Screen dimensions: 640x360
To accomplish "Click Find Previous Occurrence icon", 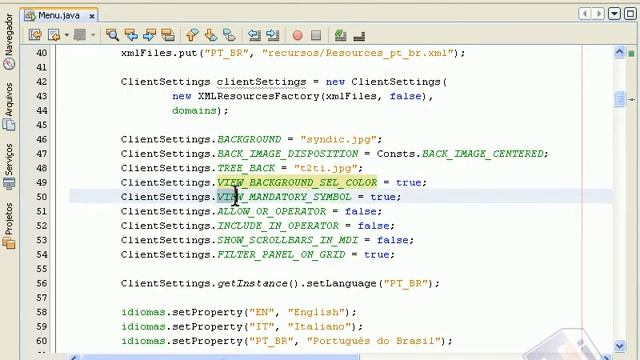I will click(131, 35).
